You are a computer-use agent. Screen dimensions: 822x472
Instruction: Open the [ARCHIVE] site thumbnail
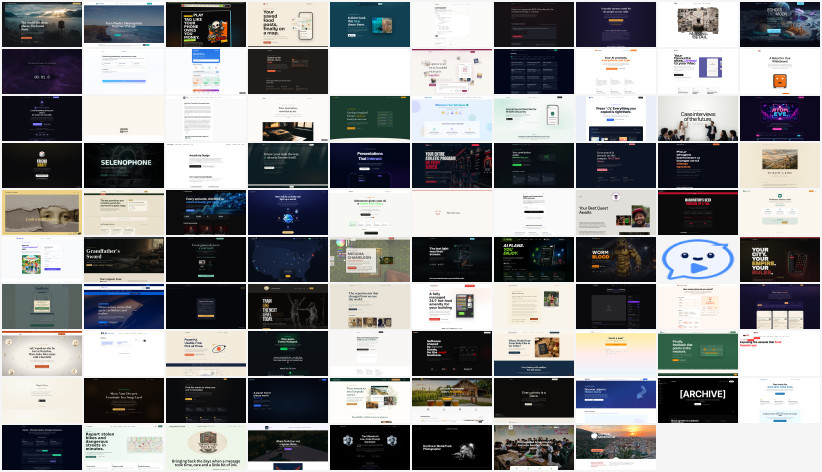pyautogui.click(x=698, y=401)
